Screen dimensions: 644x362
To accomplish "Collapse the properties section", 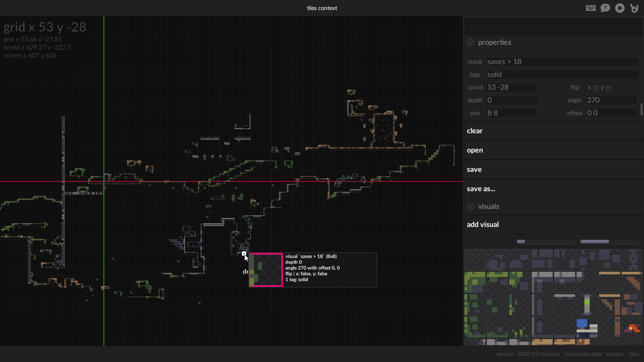I will click(x=471, y=42).
